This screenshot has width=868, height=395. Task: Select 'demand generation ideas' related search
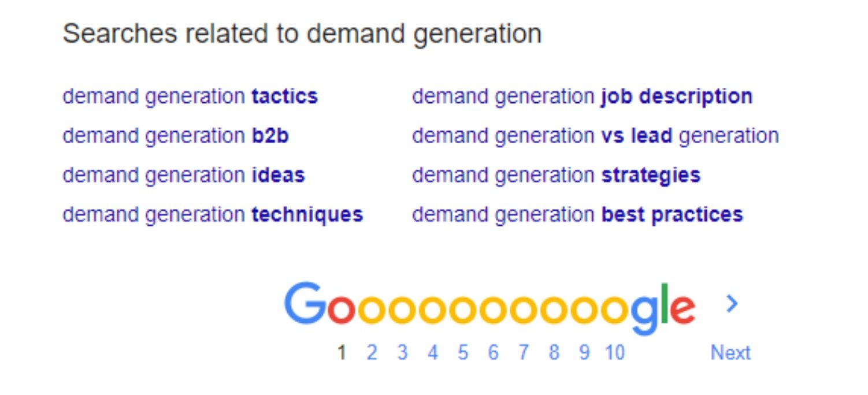[x=184, y=175]
